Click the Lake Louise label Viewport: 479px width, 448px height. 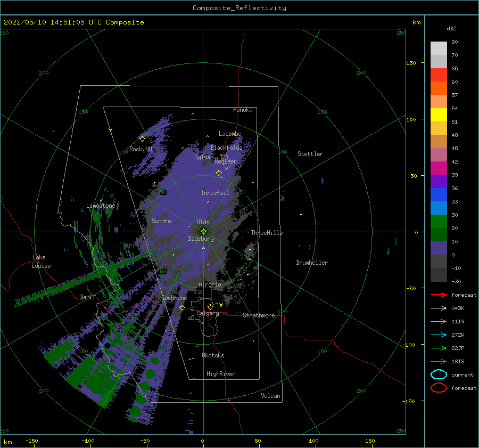pos(41,262)
